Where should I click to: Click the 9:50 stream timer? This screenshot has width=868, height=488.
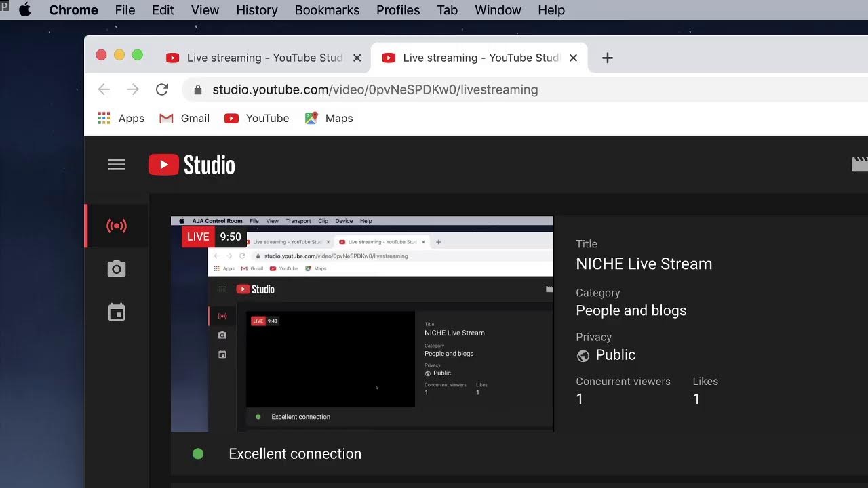[231, 237]
